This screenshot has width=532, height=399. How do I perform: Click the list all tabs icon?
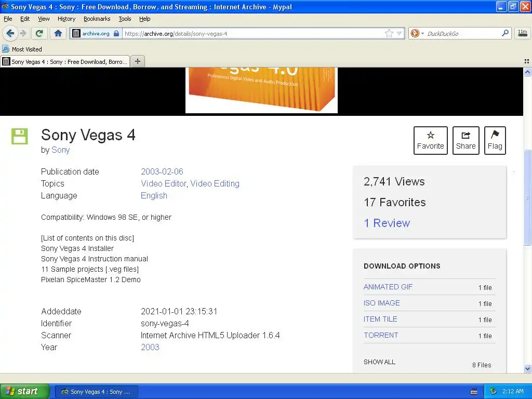point(527,61)
